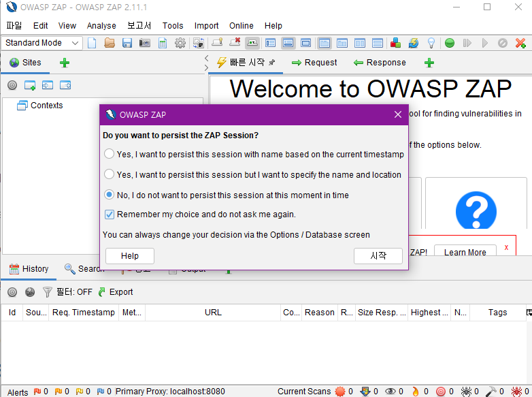Click green plus next to Response tab
Image resolution: width=532 pixels, height=397 pixels.
[x=429, y=63]
